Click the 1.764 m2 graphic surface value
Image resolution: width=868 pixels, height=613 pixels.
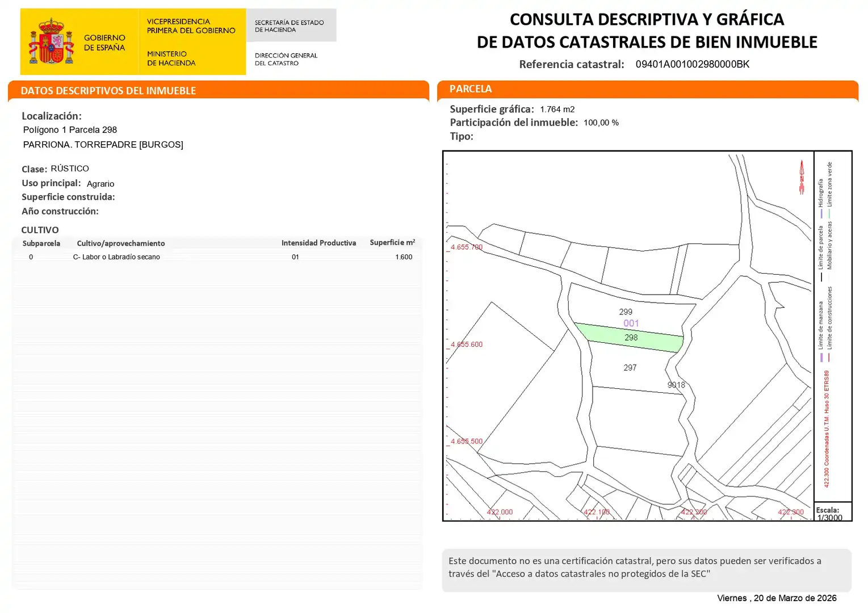(557, 110)
